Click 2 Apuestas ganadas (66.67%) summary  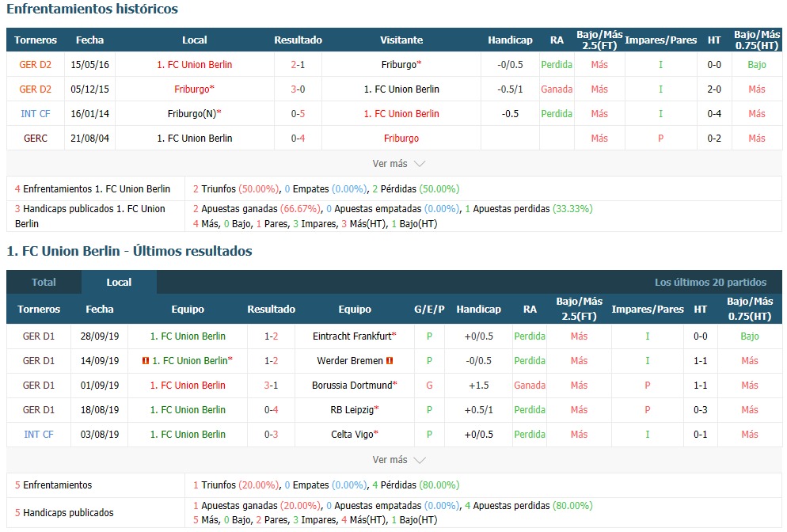tap(257, 209)
